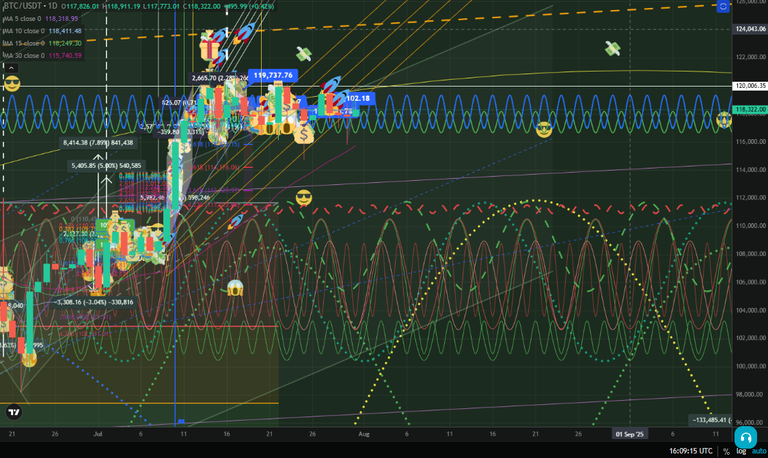
Task: Select the screaming face emoji sticker
Action: coord(235,288)
